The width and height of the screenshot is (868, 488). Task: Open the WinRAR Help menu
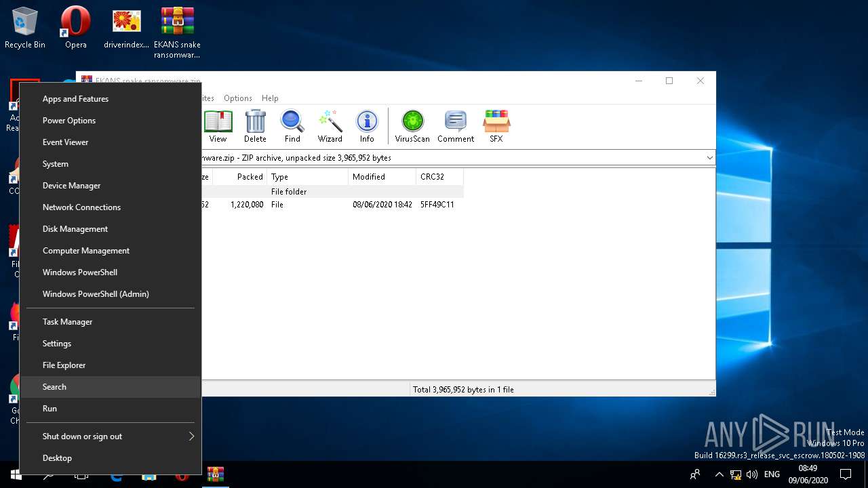270,98
